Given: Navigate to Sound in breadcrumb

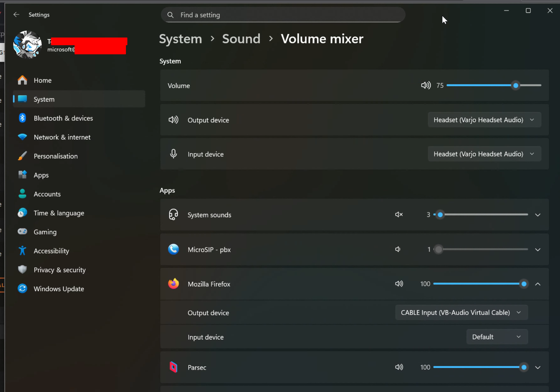Looking at the screenshot, I should [x=241, y=39].
